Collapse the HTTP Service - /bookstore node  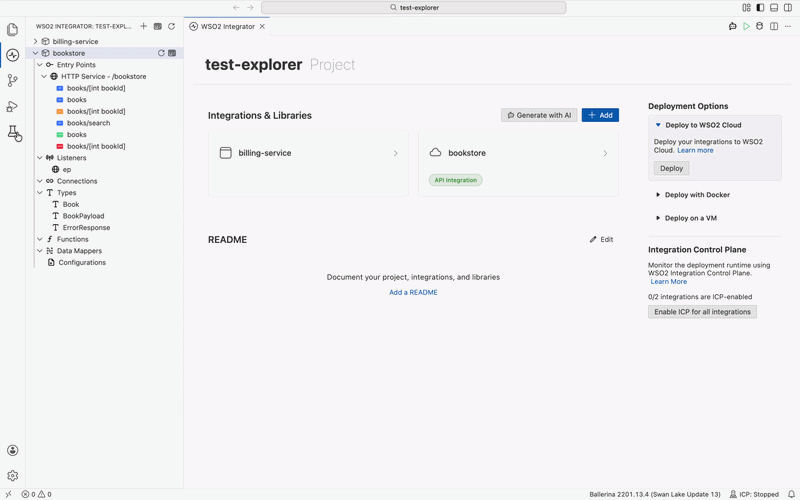(44, 77)
